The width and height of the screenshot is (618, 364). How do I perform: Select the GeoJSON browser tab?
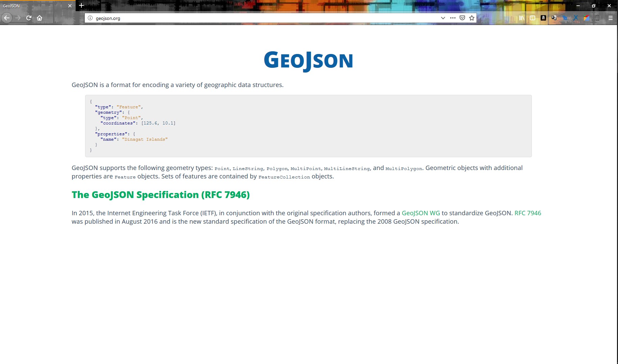click(x=34, y=6)
